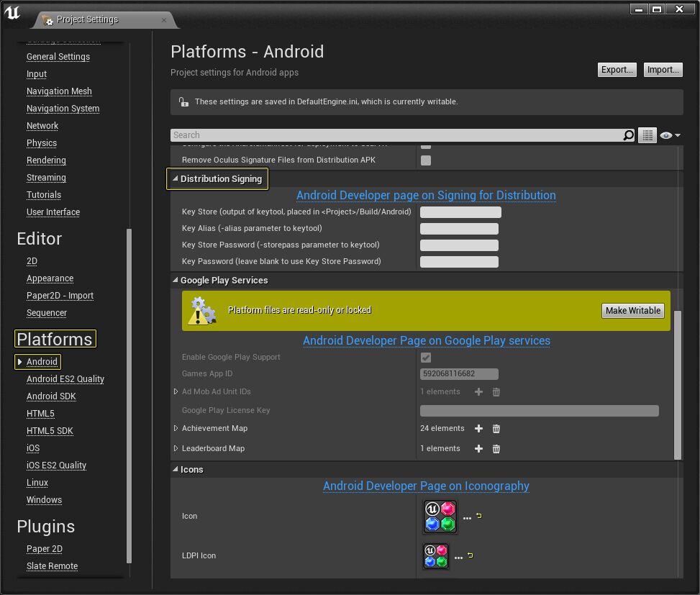
Task: Collapse the Distribution Signing section
Action: 175,179
